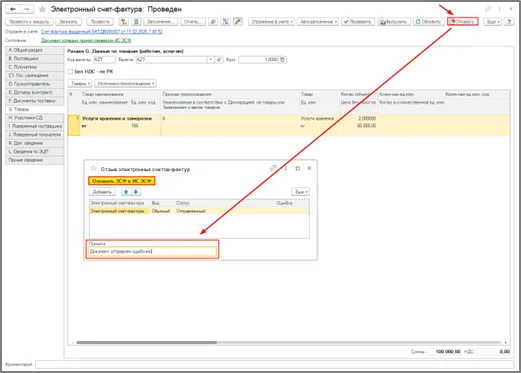The width and height of the screenshot is (521, 373).
Task: Open the main toolbar 'Еще' menu
Action: (x=493, y=22)
